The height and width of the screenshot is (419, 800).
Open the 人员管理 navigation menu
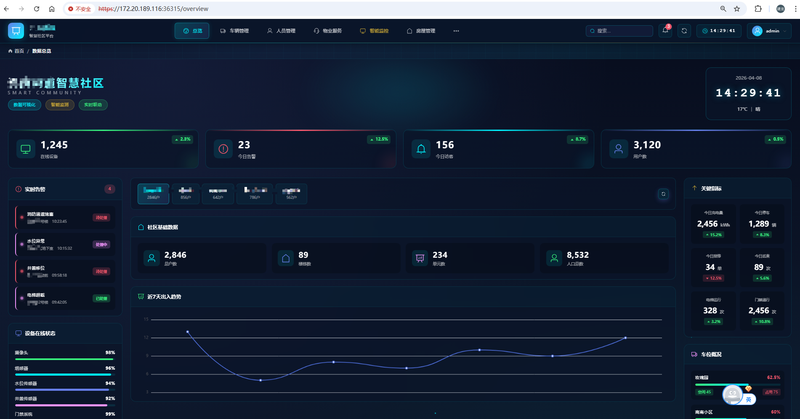coord(281,31)
